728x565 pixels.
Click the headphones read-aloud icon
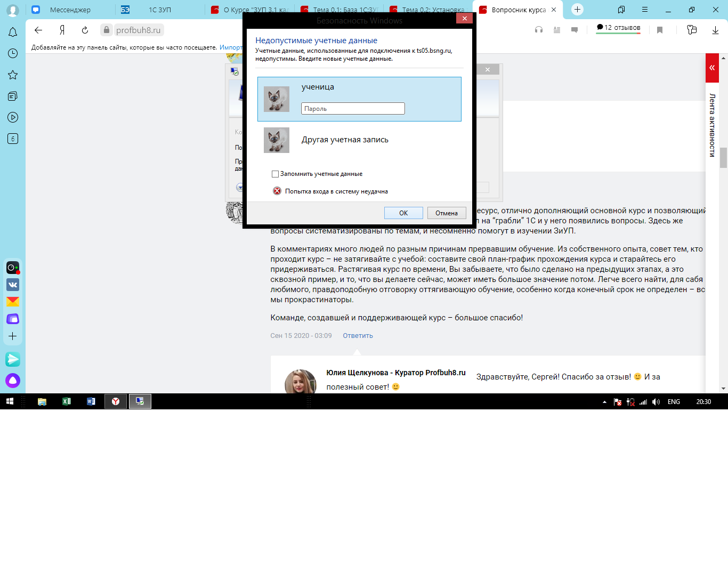(539, 30)
